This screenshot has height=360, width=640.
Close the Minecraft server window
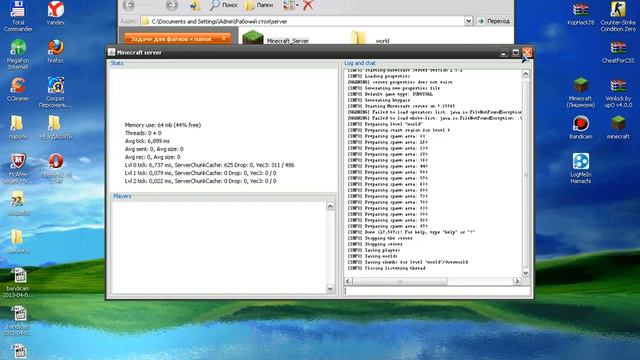527,53
